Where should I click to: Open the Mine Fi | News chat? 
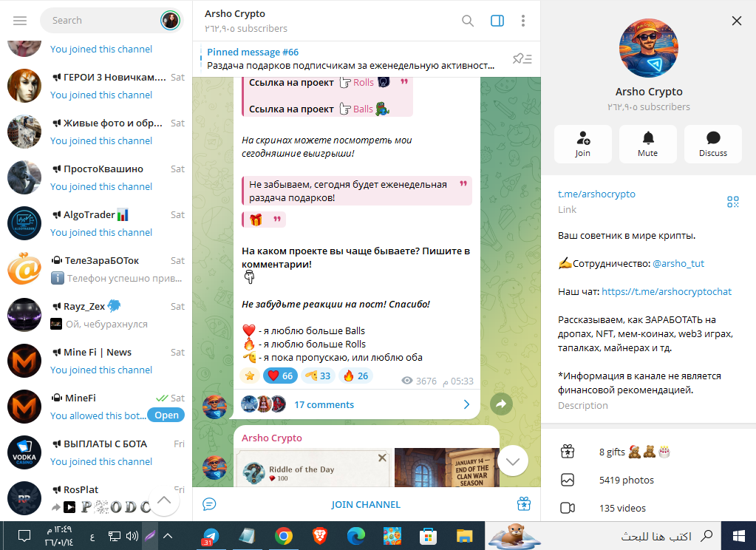(x=96, y=361)
